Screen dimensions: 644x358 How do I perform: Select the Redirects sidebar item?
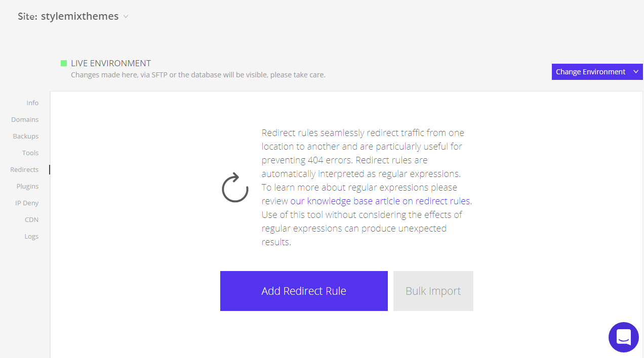coord(24,169)
